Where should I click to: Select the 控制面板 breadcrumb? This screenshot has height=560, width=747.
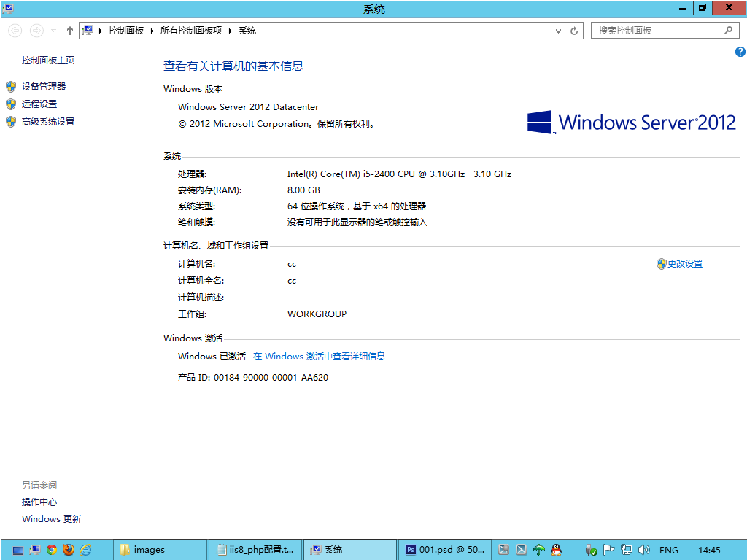click(126, 31)
